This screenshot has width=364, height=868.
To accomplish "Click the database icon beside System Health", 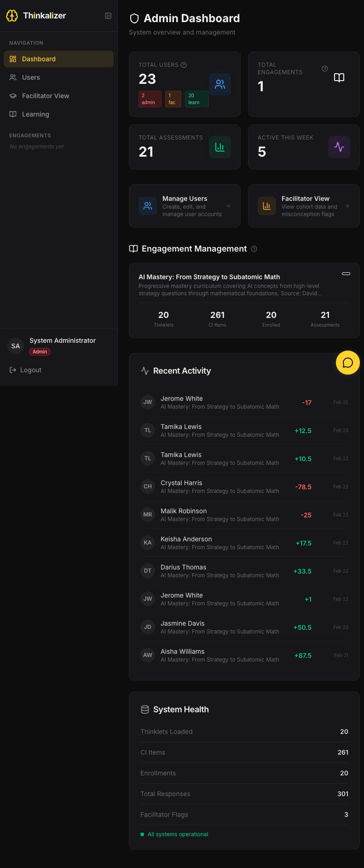I will [x=144, y=710].
